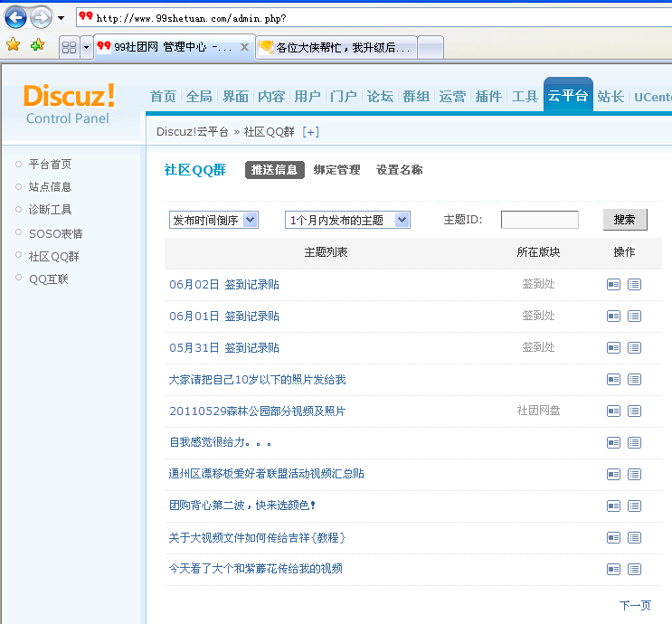Screen dimensions: 672x624
Task: Open the 门户 top menu
Action: [x=344, y=97]
